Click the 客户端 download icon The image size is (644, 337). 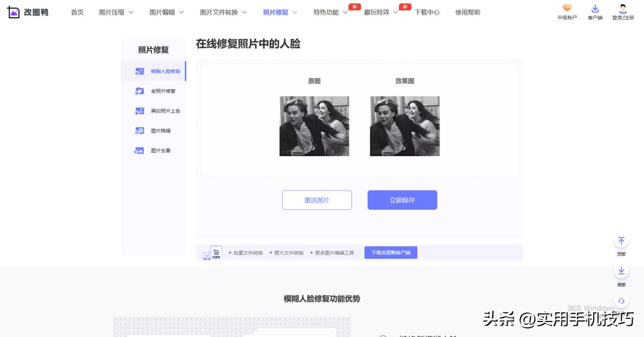pos(595,8)
